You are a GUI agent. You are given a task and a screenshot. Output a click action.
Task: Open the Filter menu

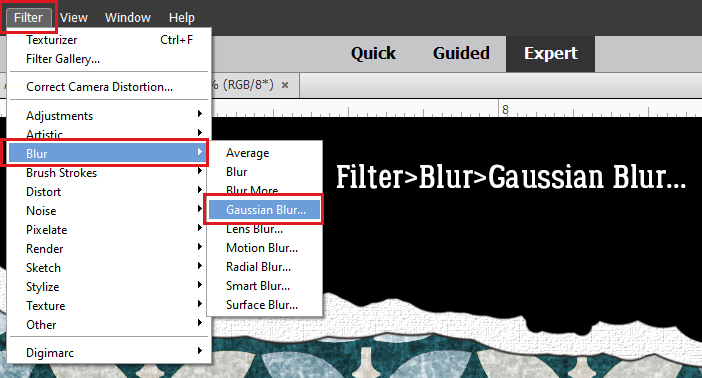click(x=29, y=17)
